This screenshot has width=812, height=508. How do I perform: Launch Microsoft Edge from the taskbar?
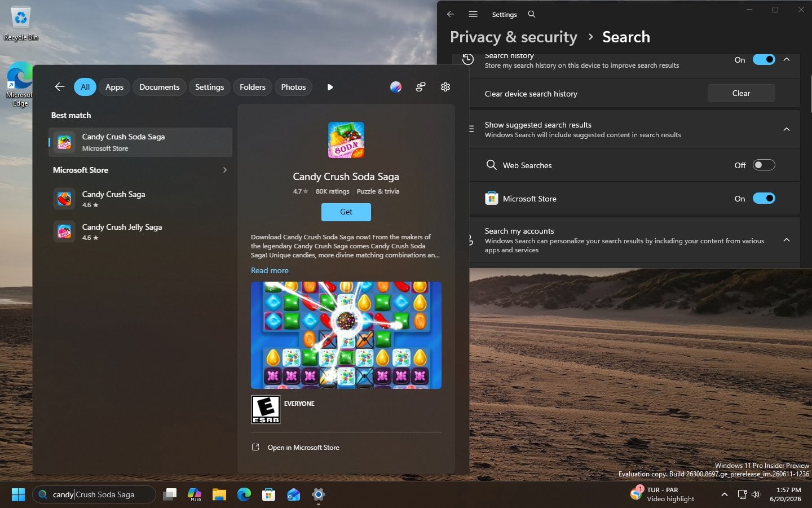pos(244,494)
